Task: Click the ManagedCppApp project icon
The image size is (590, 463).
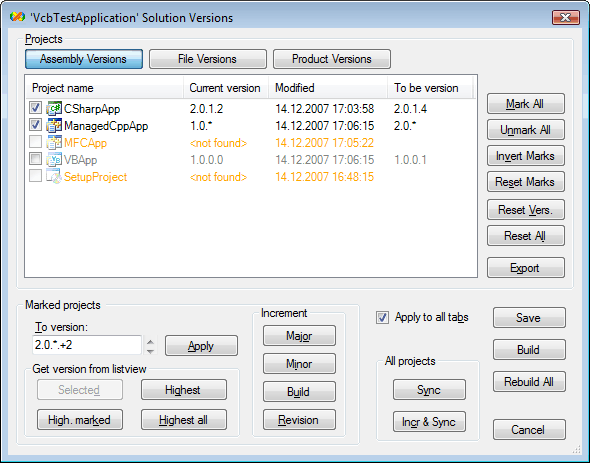Action: pos(54,125)
